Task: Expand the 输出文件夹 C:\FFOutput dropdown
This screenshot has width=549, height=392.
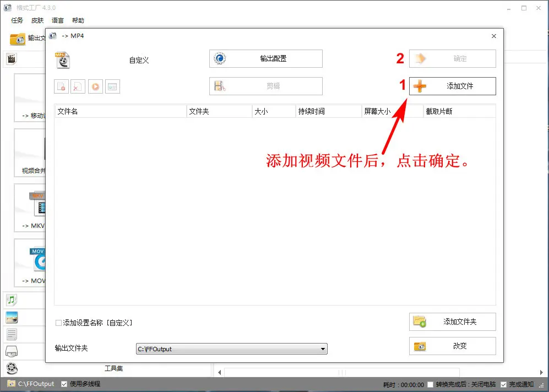Action: [323, 349]
